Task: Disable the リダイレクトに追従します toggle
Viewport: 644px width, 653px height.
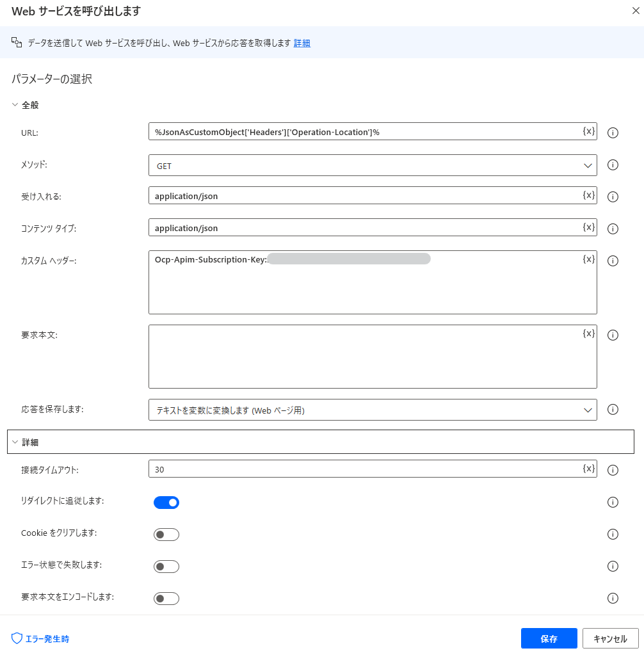Action: pyautogui.click(x=166, y=503)
